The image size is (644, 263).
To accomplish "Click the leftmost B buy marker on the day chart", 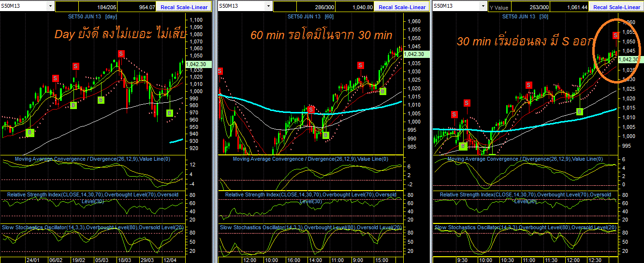I will pos(30,132).
